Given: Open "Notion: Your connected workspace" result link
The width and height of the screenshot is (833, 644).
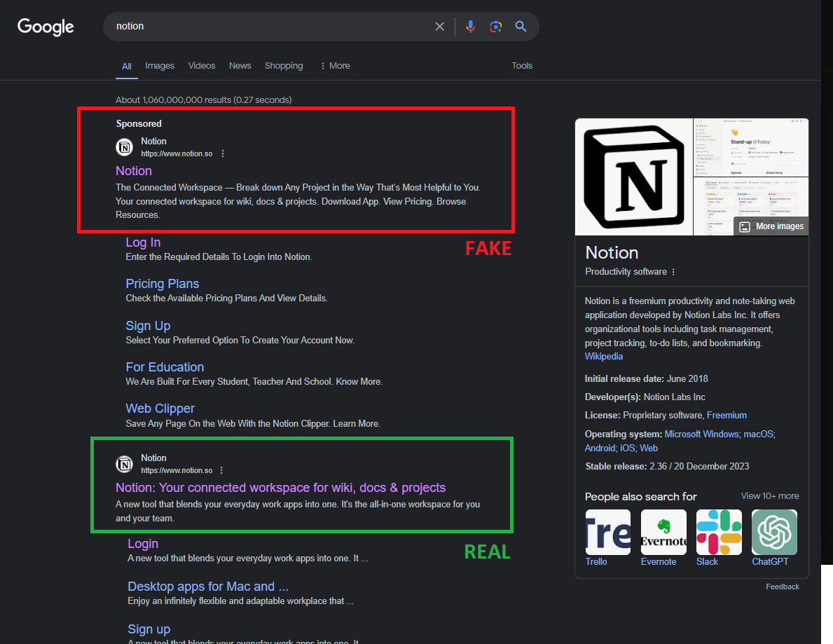Looking at the screenshot, I should (280, 488).
